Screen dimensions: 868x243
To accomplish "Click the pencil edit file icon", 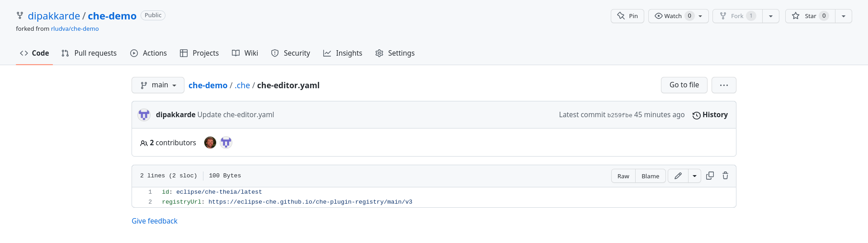I will click(678, 176).
